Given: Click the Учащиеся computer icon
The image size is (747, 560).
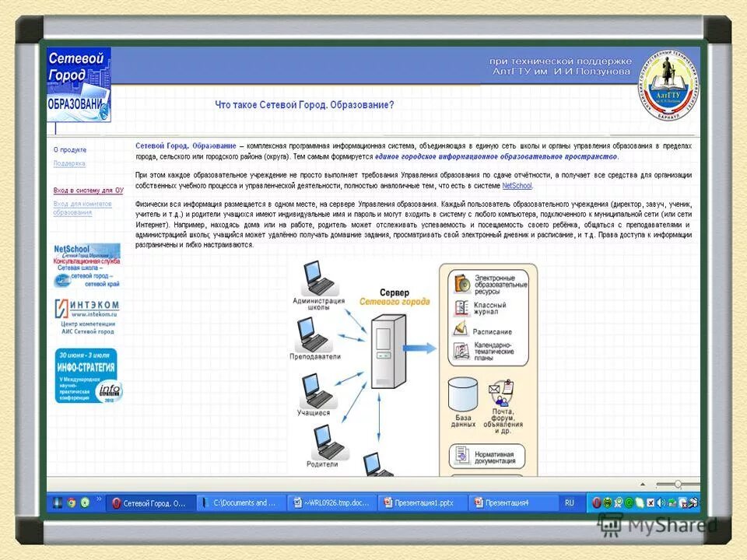Looking at the screenshot, I should (317, 390).
